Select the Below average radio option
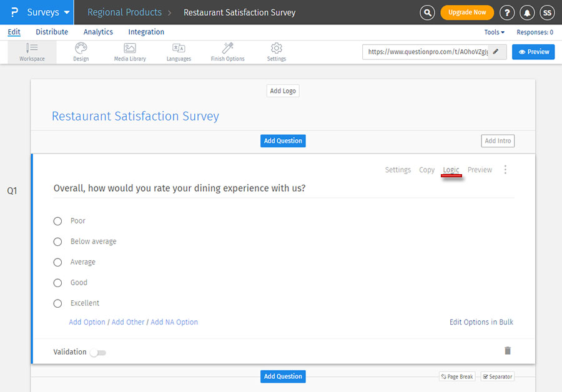Screen dimensions: 562x392 57,241
